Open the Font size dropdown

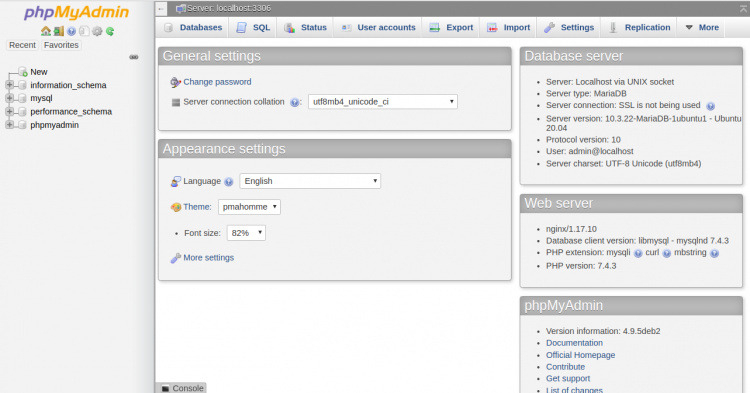pyautogui.click(x=246, y=233)
